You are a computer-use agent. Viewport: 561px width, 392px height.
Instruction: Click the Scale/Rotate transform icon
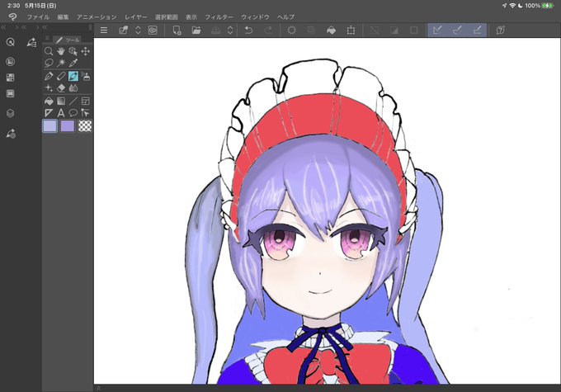(351, 30)
